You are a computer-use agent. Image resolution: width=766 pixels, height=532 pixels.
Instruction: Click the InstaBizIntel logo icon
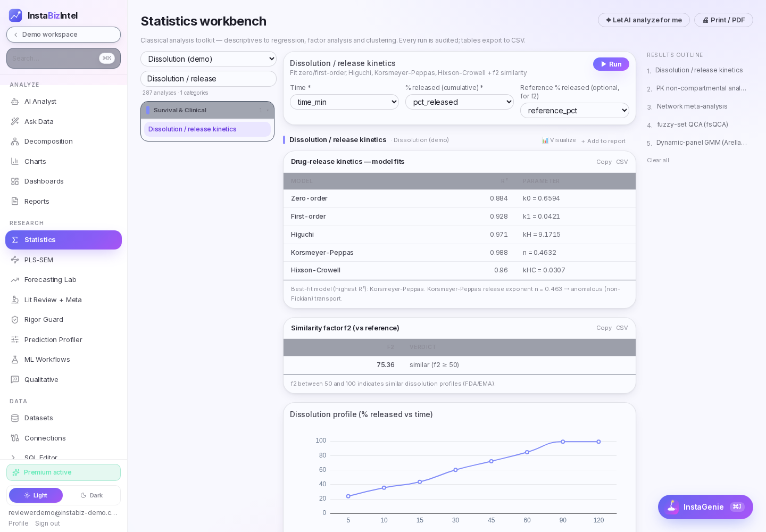[15, 15]
